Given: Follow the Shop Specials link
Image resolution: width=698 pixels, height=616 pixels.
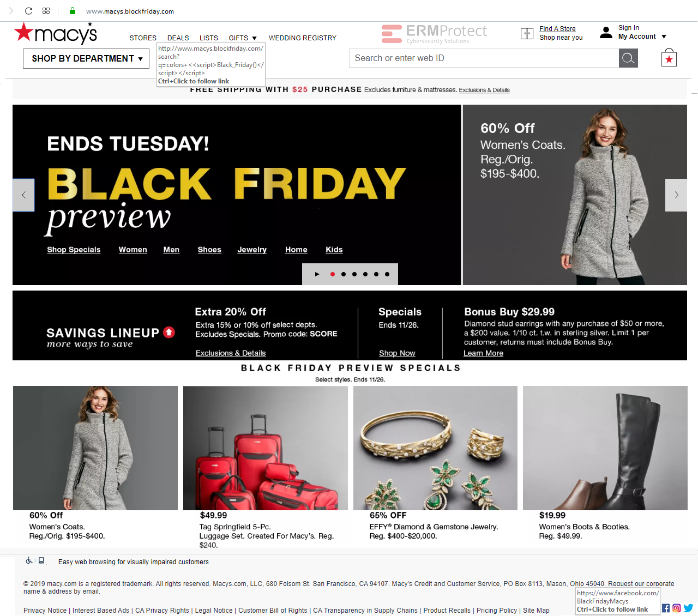Looking at the screenshot, I should (74, 250).
